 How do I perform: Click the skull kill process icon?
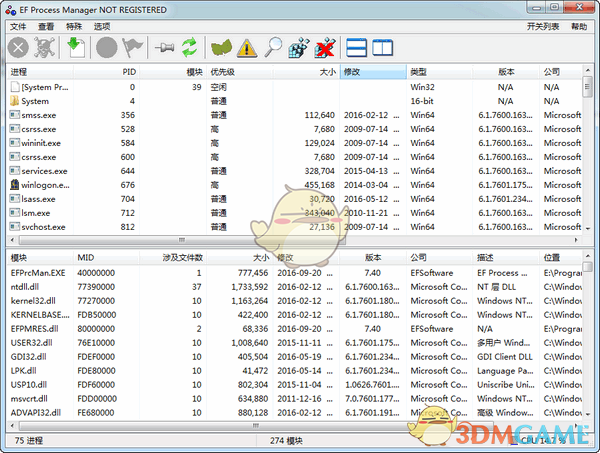[x=45, y=47]
